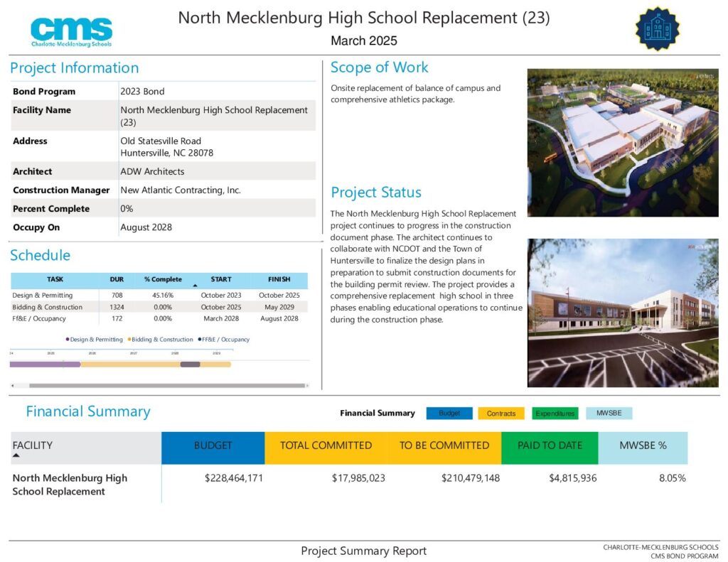
Task: Click the START column header
Action: coord(221,279)
